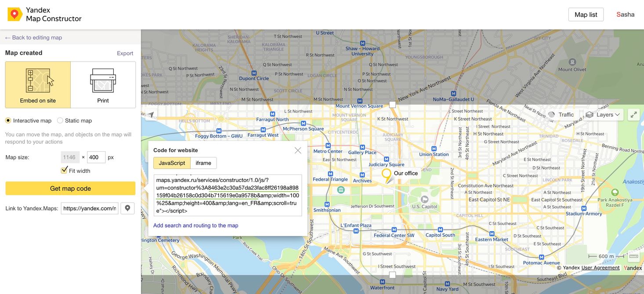The width and height of the screenshot is (644, 294).
Task: Click the Farragut North metro icon
Action: (272, 113)
